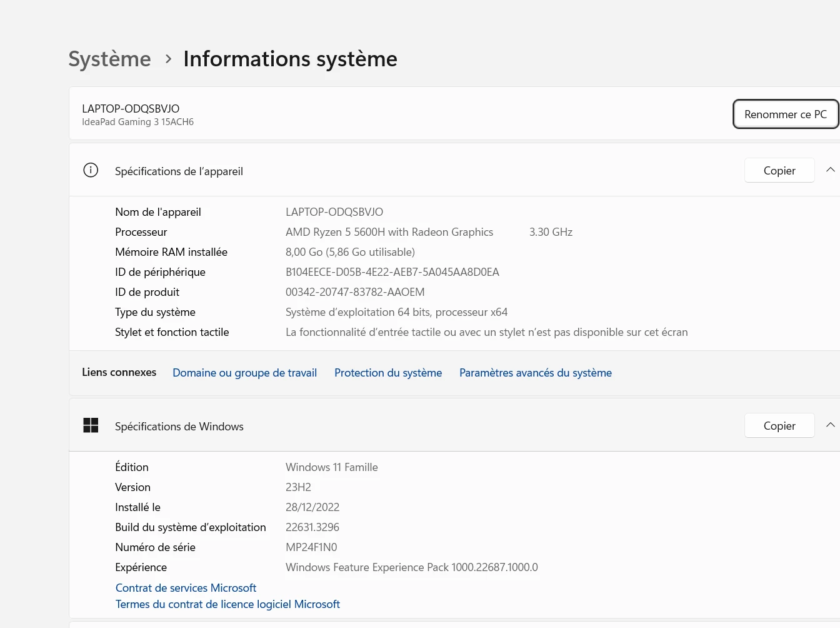The width and height of the screenshot is (840, 628).
Task: Click the Numéro de série label
Action: (155, 547)
